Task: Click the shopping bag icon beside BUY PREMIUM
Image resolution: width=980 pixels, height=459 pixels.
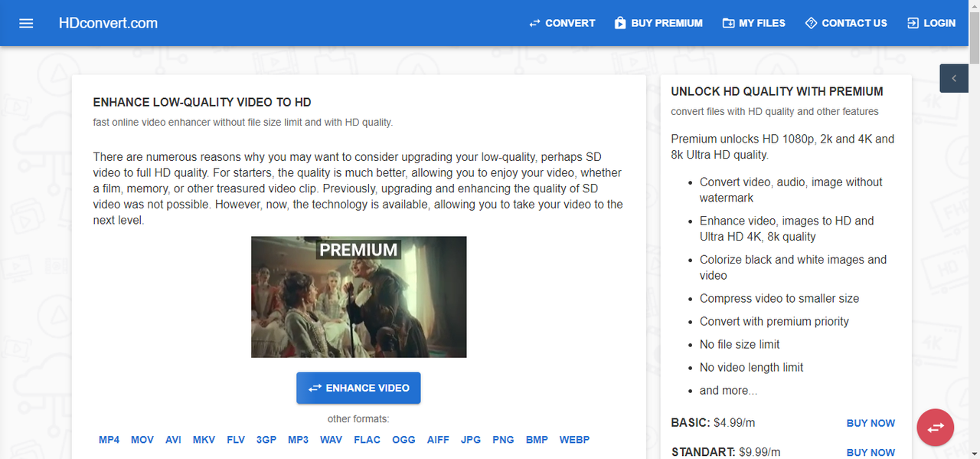Action: click(620, 23)
